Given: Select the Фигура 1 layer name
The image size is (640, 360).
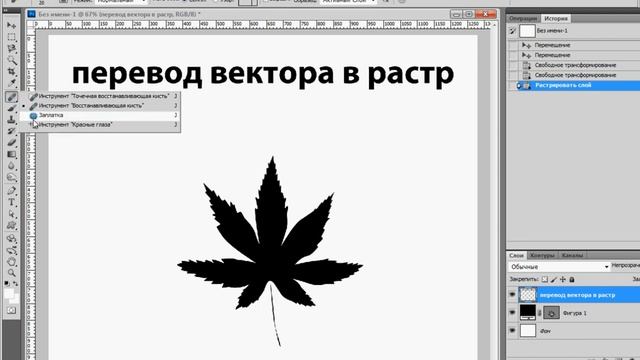Looking at the screenshot, I should point(574,313).
